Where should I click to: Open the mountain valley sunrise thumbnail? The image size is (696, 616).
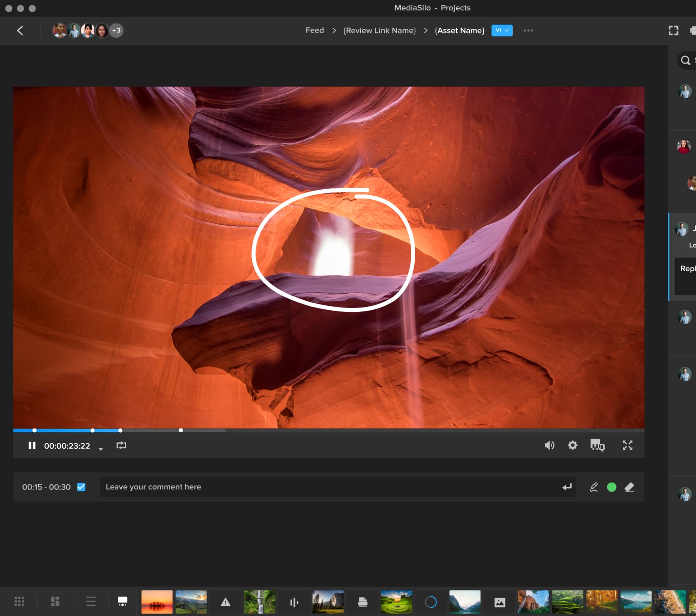[x=191, y=601]
